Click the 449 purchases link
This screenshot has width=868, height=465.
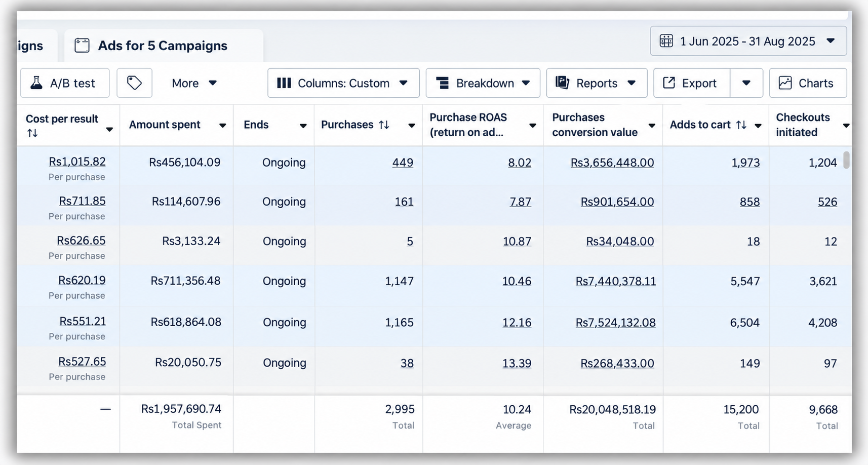click(x=403, y=163)
